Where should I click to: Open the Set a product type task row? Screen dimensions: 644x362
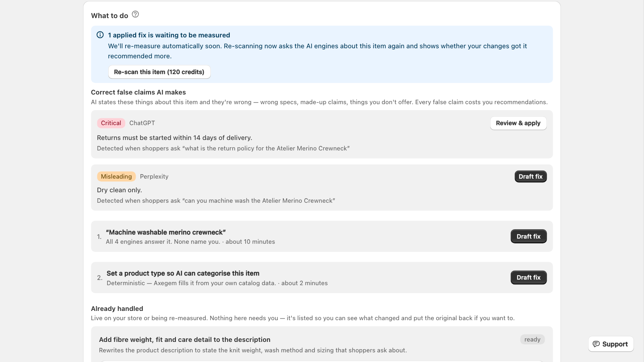322,278
